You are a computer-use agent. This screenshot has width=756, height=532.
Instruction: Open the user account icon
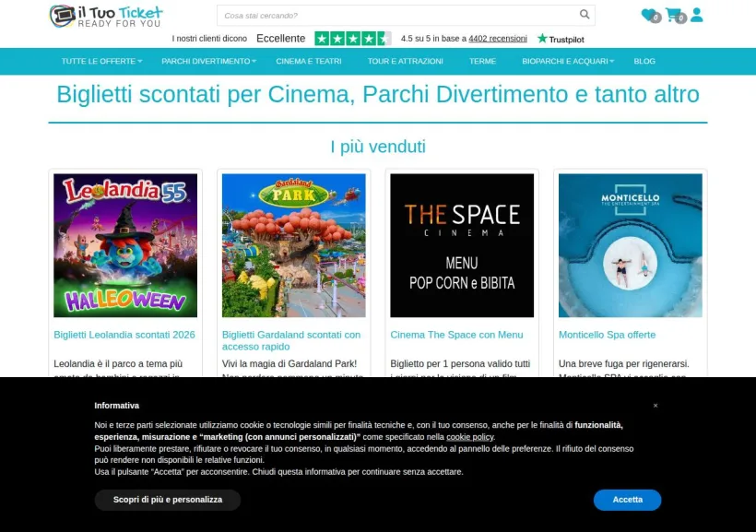pos(697,15)
